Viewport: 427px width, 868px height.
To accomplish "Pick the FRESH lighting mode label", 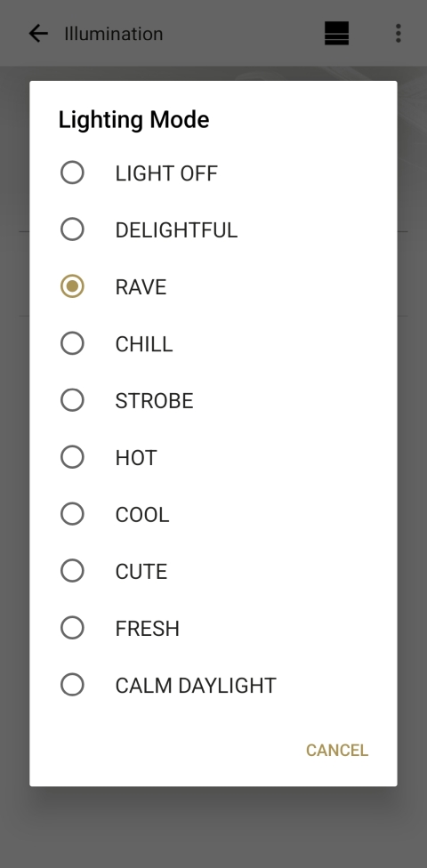I will (x=148, y=629).
